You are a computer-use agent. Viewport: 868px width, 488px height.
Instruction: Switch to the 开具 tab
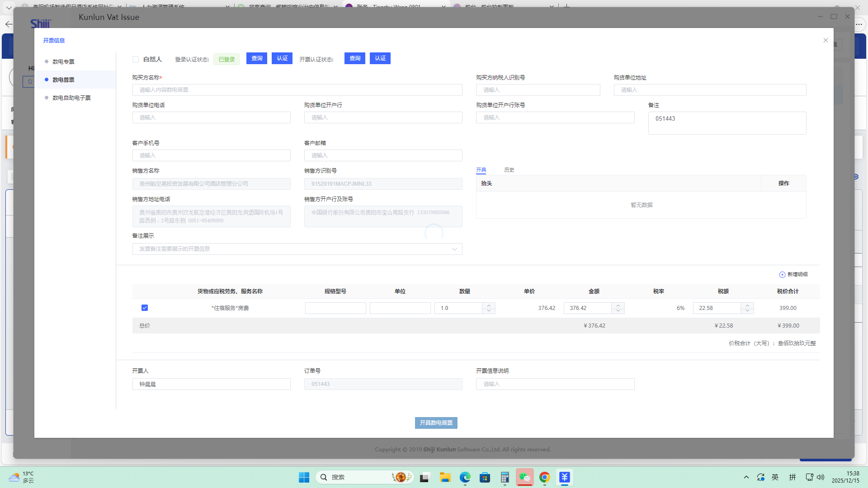coord(481,170)
